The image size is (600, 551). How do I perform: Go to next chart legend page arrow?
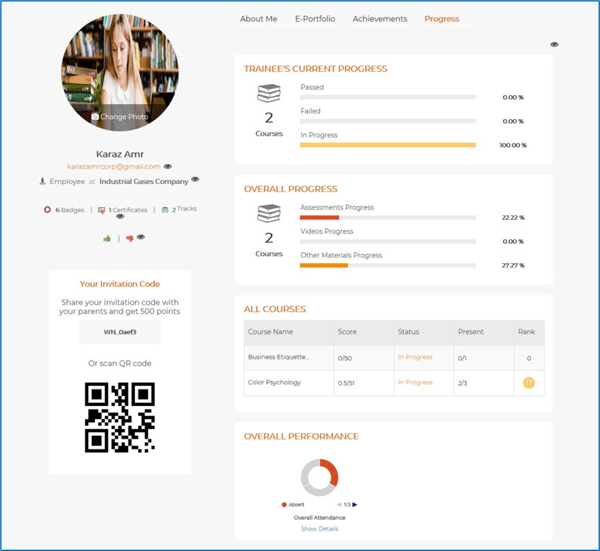[354, 505]
